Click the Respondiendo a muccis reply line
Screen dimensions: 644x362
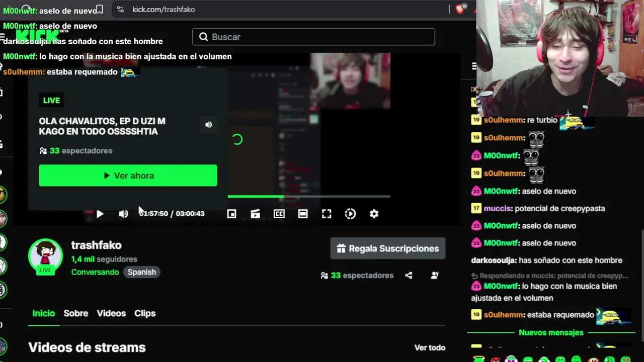[550, 276]
